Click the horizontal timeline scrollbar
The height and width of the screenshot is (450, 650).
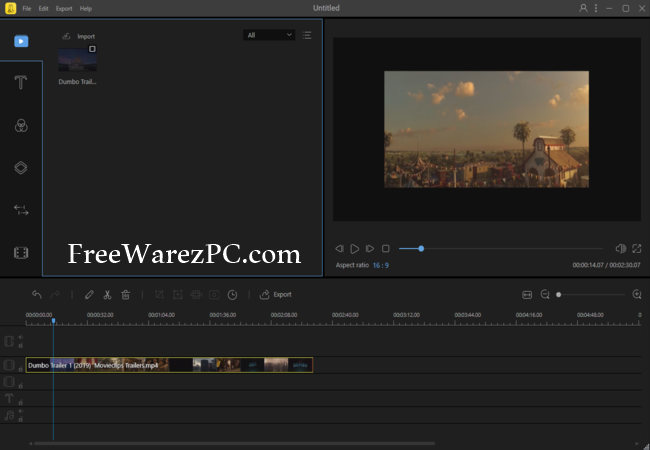point(235,443)
